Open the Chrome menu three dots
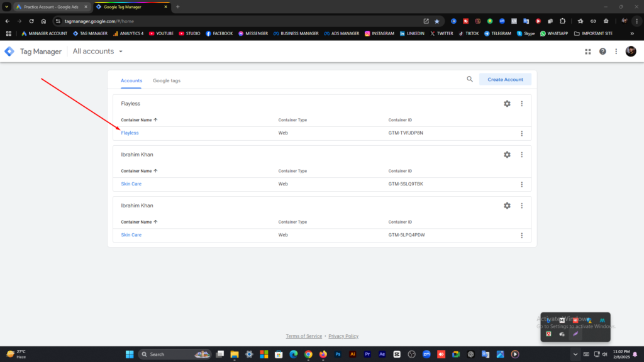Image resolution: width=644 pixels, height=362 pixels. click(637, 21)
